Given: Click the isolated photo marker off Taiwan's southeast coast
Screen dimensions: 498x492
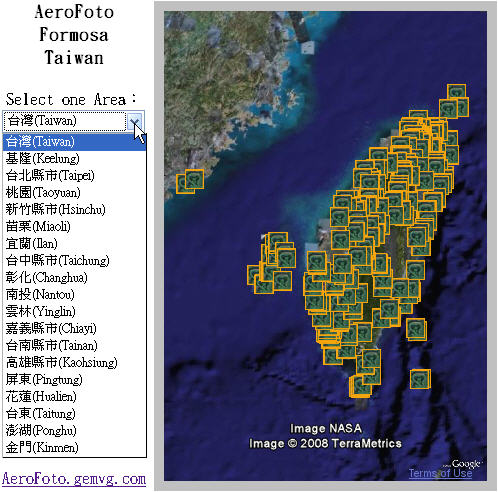Looking at the screenshot, I should [416, 329].
